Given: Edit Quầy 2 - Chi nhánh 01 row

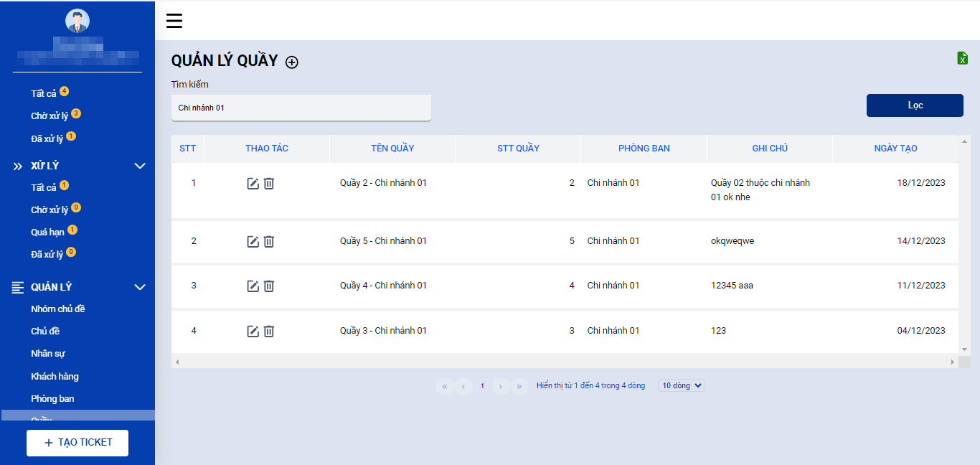Looking at the screenshot, I should click(x=253, y=184).
